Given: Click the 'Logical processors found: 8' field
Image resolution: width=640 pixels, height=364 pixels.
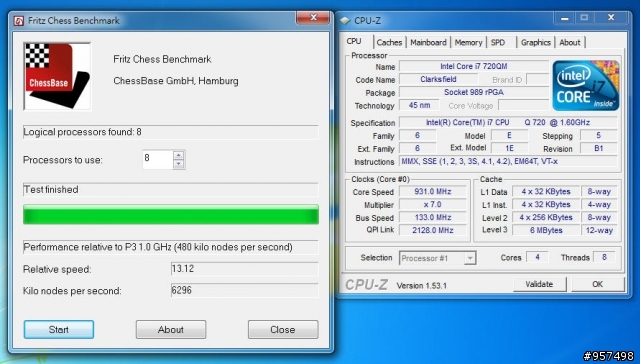Looking at the screenshot, I should (x=171, y=132).
